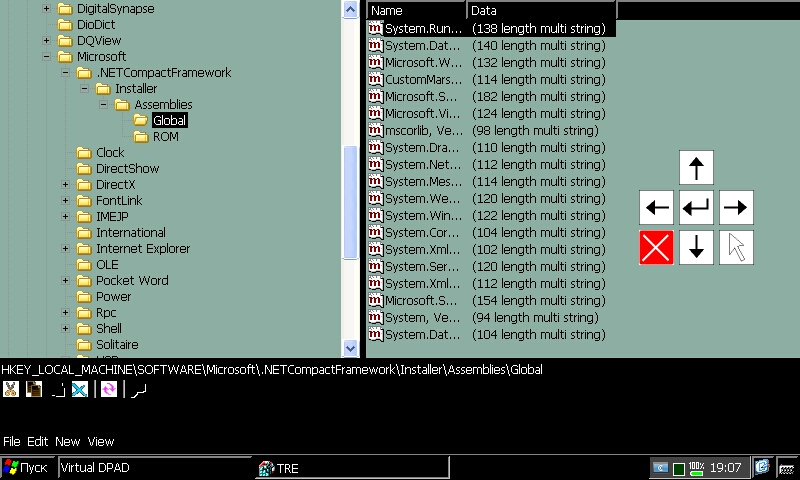
Task: Click the Clock folder icon
Action: click(x=84, y=153)
